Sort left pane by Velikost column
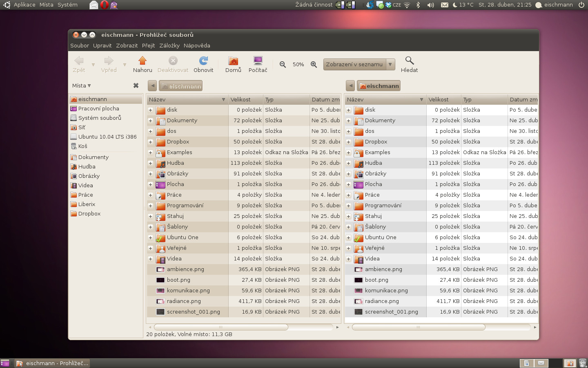Screen dimensions: 588x368 tap(241, 99)
